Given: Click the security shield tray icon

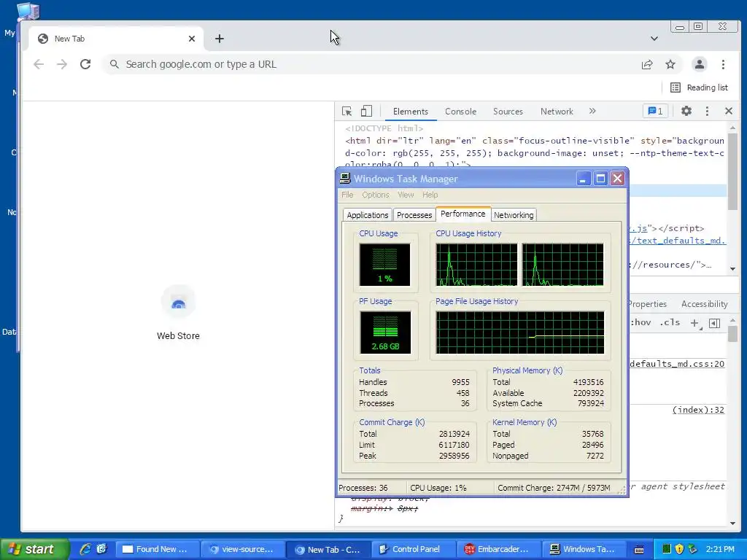Looking at the screenshot, I should [679, 549].
